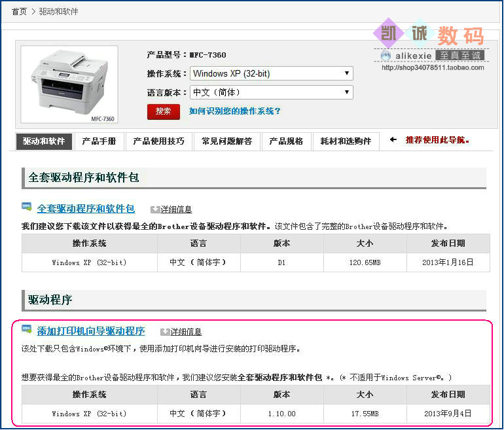Click the 120.65MB size cell
The image size is (504, 430).
(365, 262)
